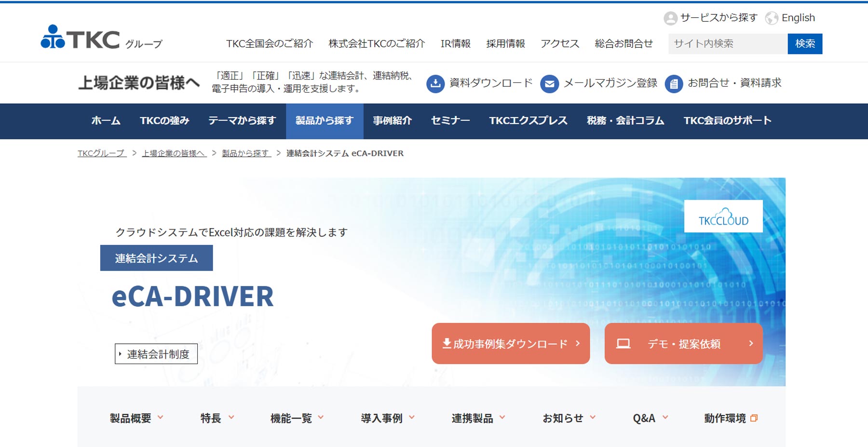
Task: Open the テーマから探す nav item
Action: click(242, 121)
